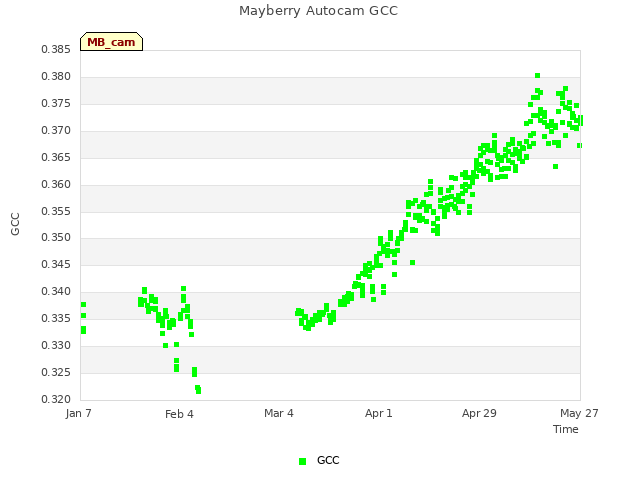
Task: Click the y-axis tick label 0.320
Action: pos(56,399)
